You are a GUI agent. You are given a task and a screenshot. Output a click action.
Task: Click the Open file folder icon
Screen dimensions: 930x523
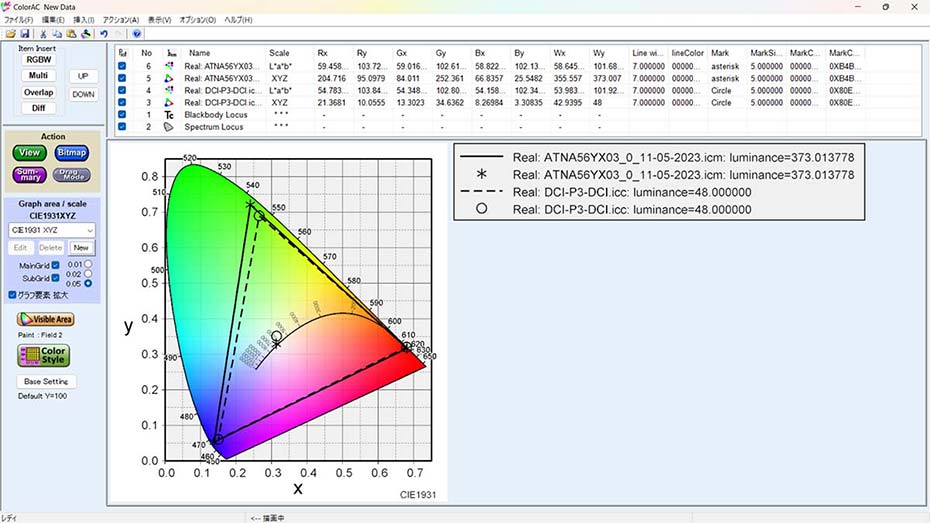tap(10, 33)
